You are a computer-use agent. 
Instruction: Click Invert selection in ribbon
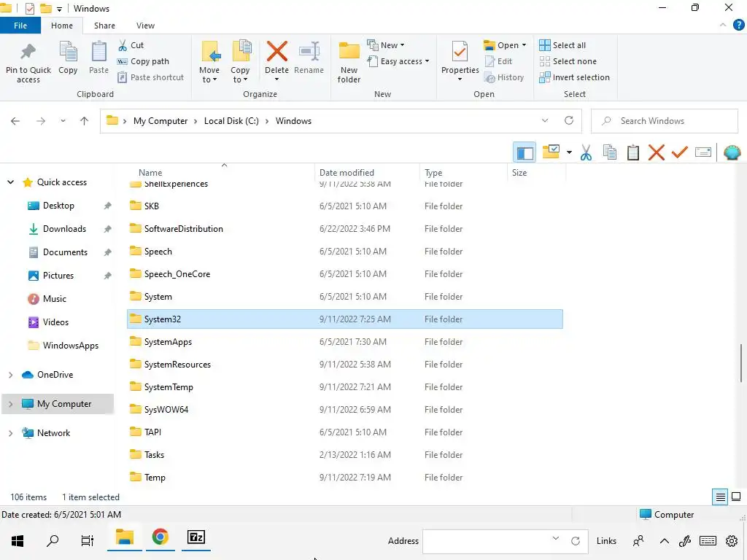tap(575, 77)
